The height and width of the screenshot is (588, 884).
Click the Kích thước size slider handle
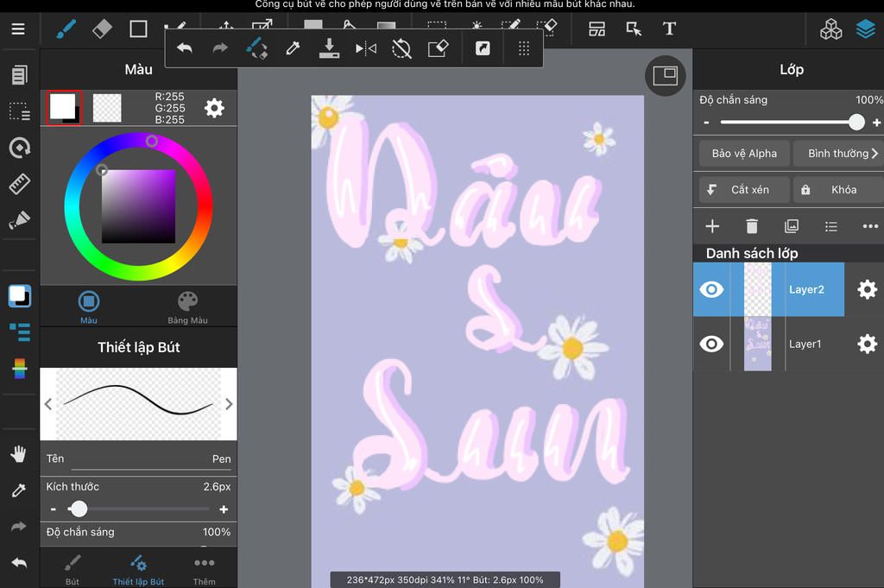pyautogui.click(x=79, y=509)
